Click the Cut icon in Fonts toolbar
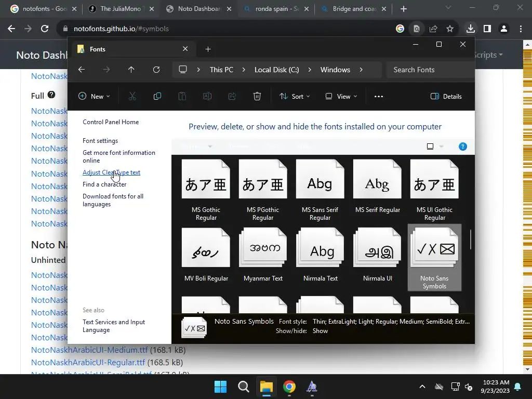Viewport: 532px width, 399px height. 132,96
